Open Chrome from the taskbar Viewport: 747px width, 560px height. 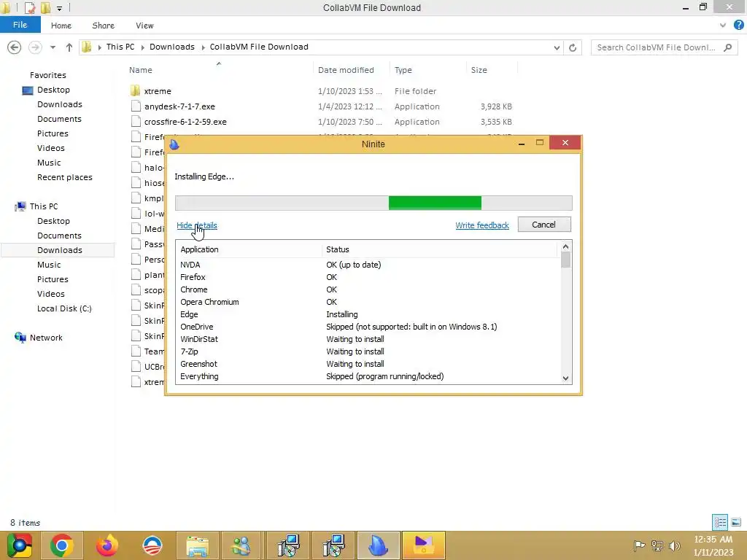(x=61, y=545)
